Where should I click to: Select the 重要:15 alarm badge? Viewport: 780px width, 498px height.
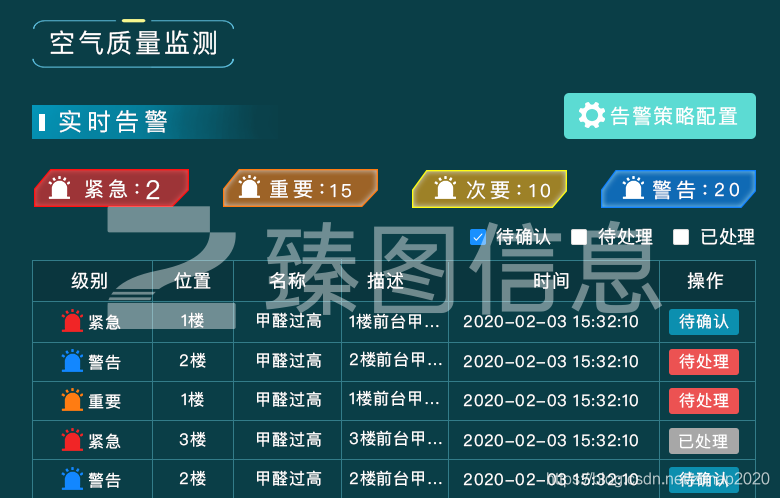tap(300, 188)
